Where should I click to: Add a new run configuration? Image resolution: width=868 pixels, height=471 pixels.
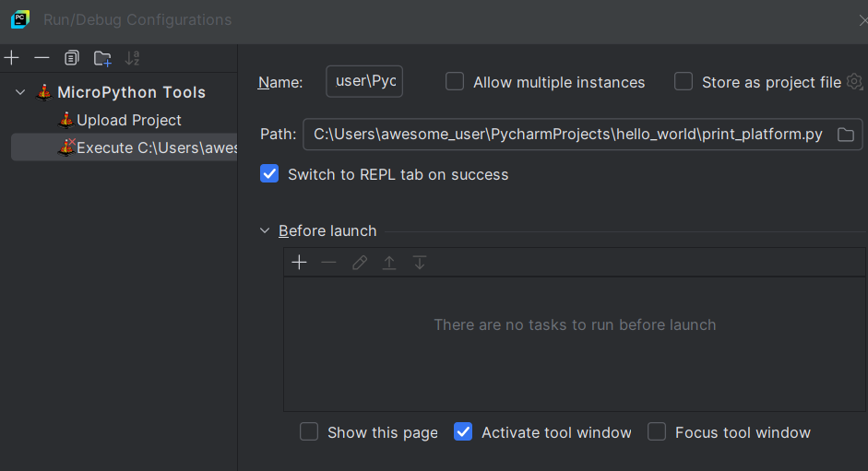12,58
